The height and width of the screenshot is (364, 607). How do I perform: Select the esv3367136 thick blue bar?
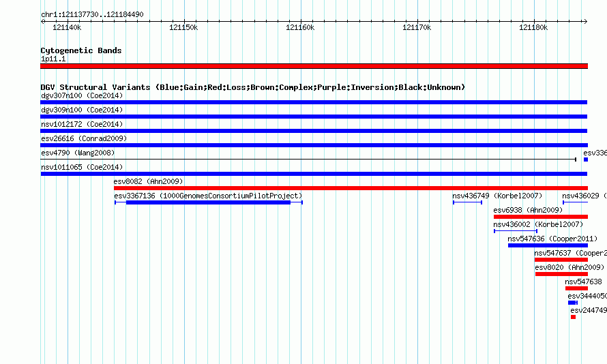point(208,202)
